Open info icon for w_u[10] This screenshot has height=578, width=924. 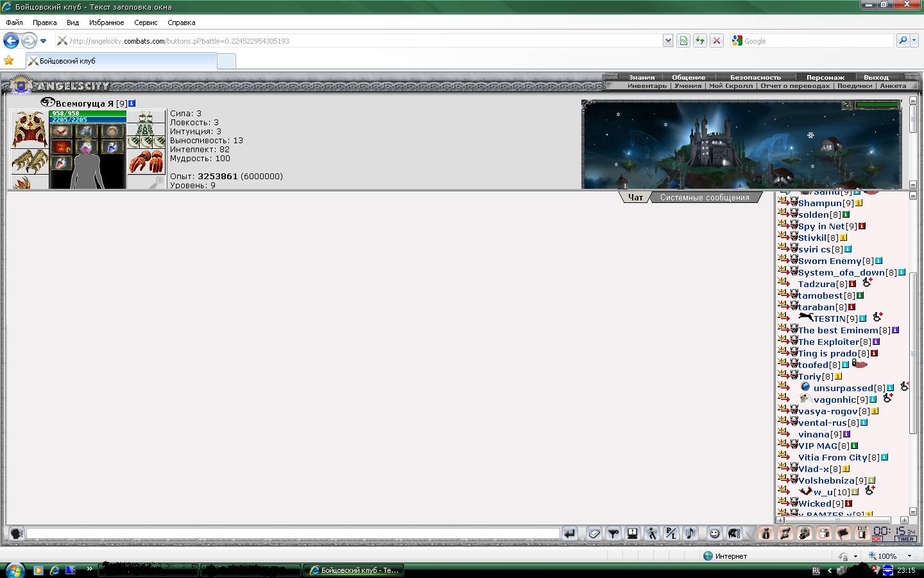click(x=855, y=492)
